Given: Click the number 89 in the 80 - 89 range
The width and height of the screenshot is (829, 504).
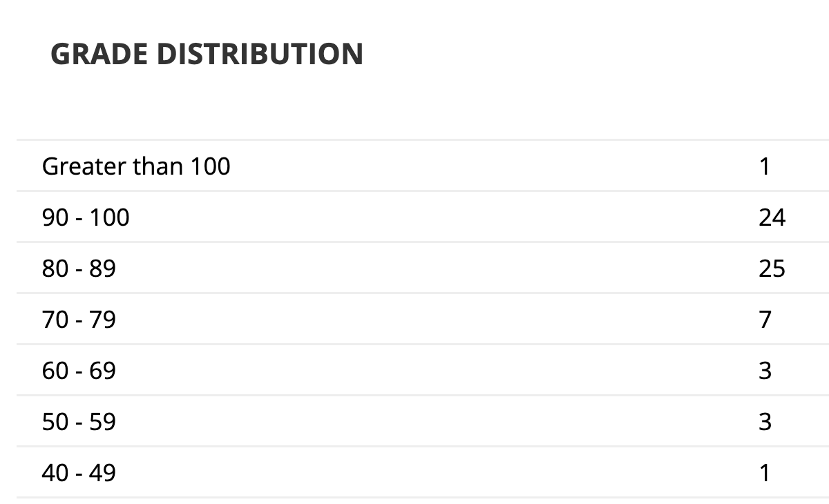Looking at the screenshot, I should click(102, 269).
